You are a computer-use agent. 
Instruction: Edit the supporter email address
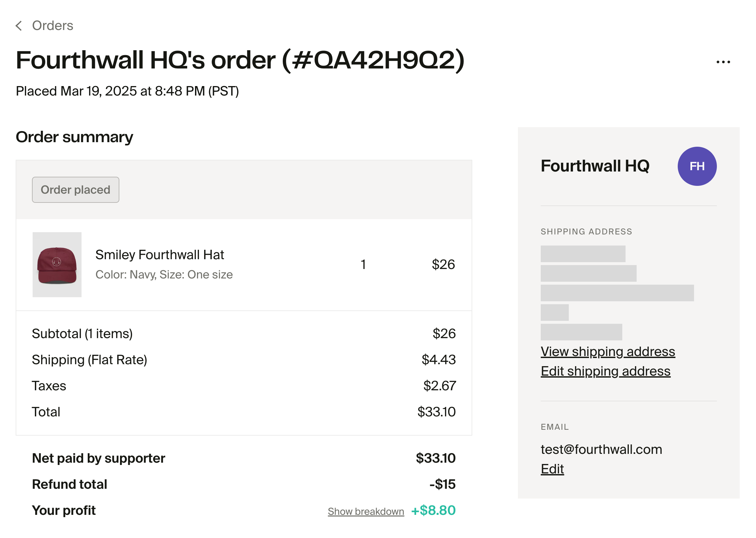click(552, 469)
